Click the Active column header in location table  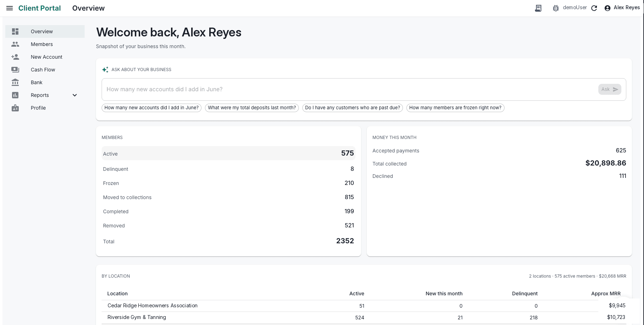pos(357,294)
